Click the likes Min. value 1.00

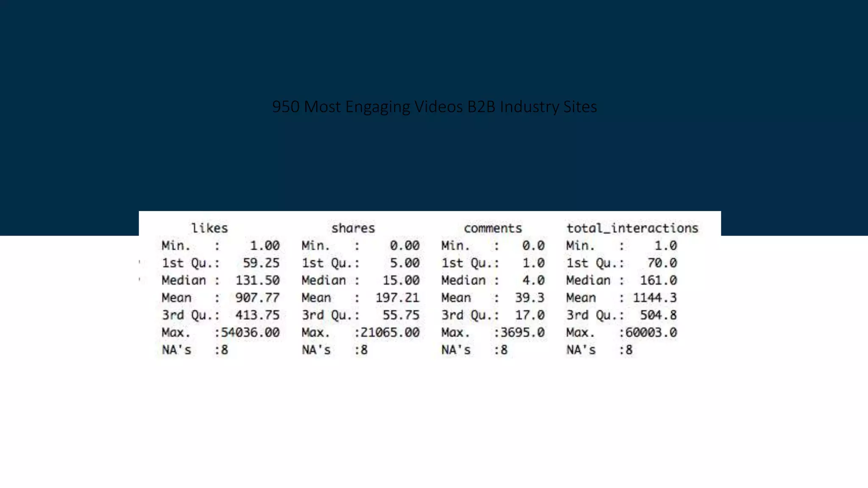[265, 246]
